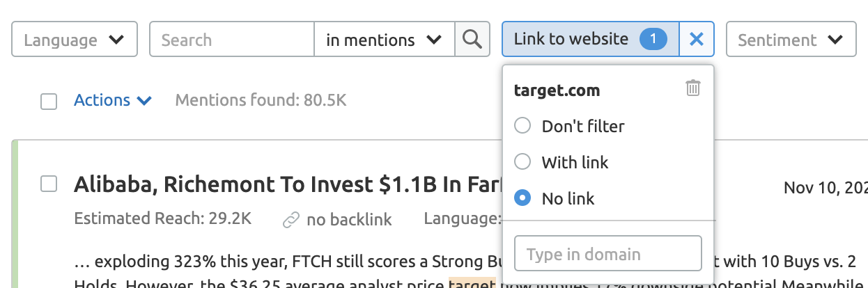Click the Search text field
The image size is (868, 288).
tap(231, 40)
